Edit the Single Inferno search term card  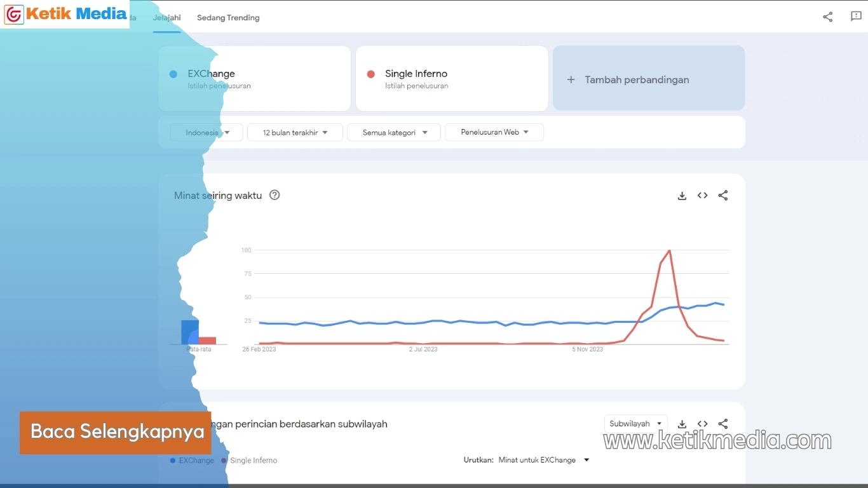tap(452, 78)
